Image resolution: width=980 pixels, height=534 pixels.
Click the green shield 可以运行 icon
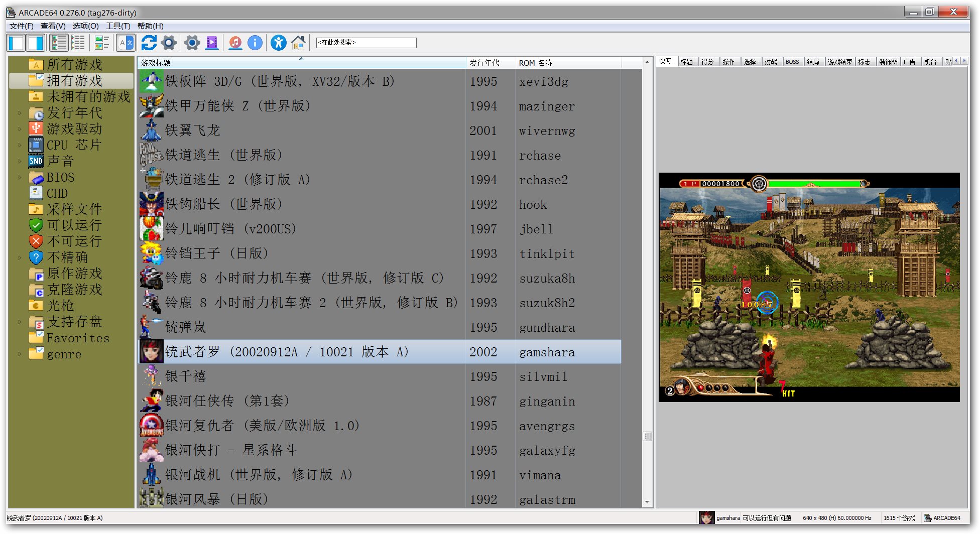point(36,225)
